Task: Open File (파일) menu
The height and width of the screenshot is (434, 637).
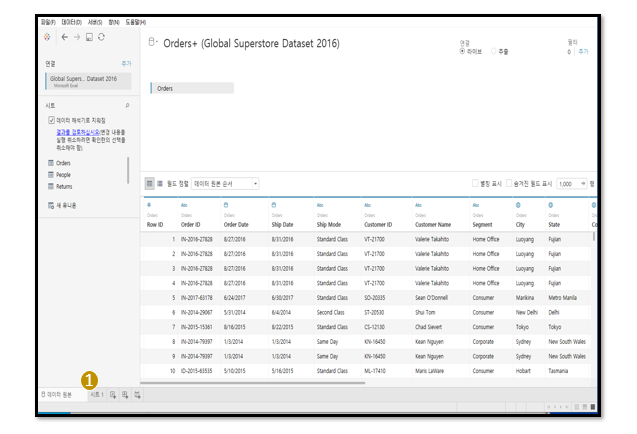Action: (48, 22)
